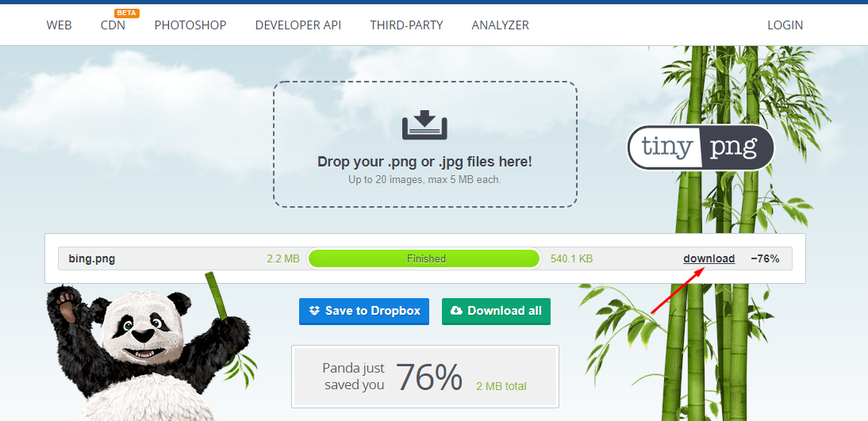The image size is (868, 421).
Task: Click the large 76% savings figure
Action: tap(429, 377)
